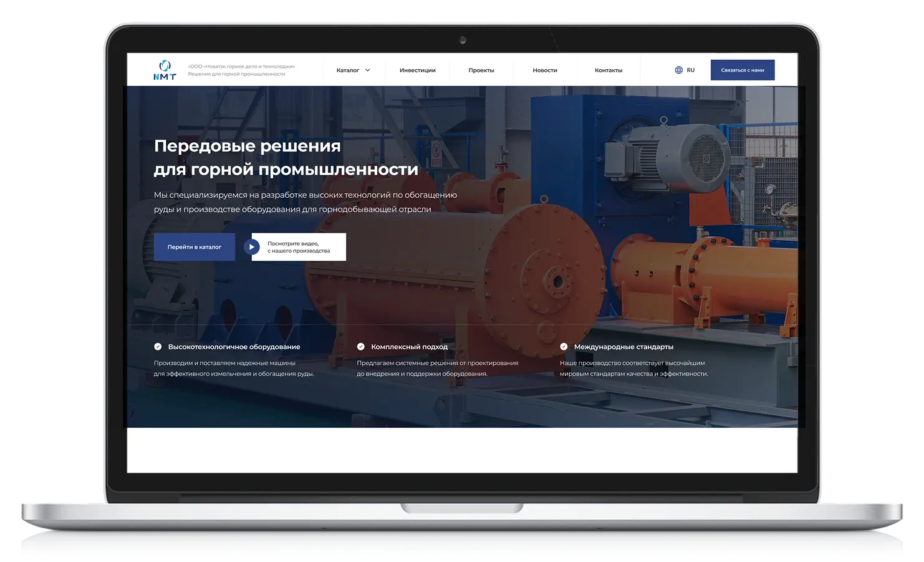
Task: Click the Связаться с нами button
Action: pyautogui.click(x=742, y=70)
